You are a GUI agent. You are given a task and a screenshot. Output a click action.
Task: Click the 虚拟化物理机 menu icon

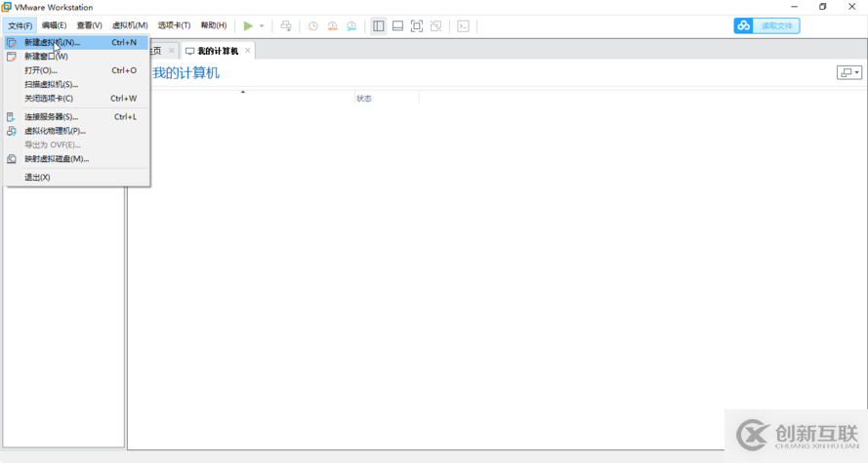point(12,131)
